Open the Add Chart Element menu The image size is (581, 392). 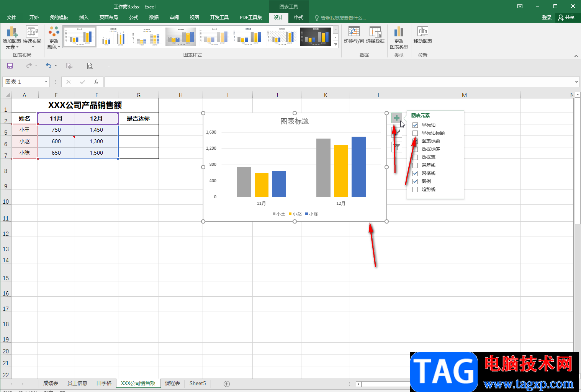(12, 38)
